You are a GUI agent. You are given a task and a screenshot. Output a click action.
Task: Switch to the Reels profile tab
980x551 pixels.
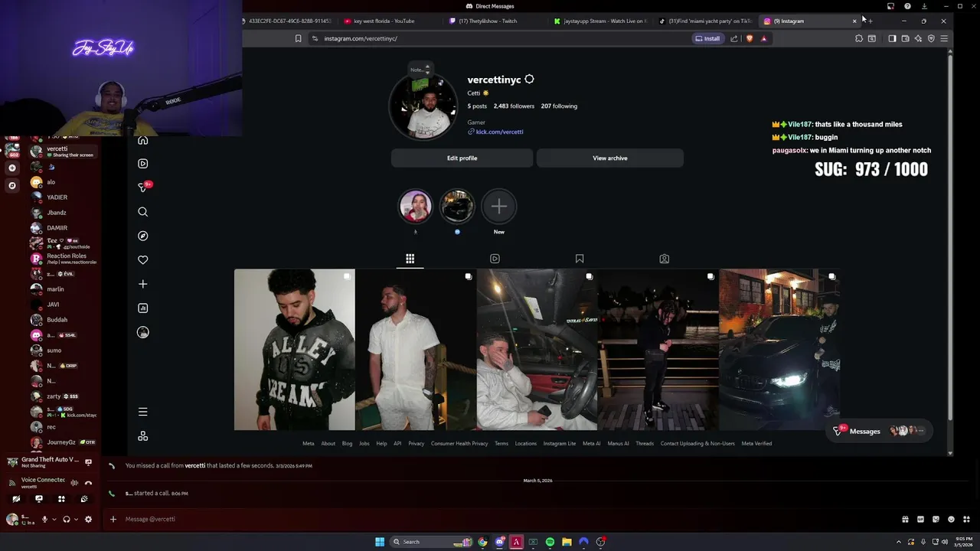495,259
